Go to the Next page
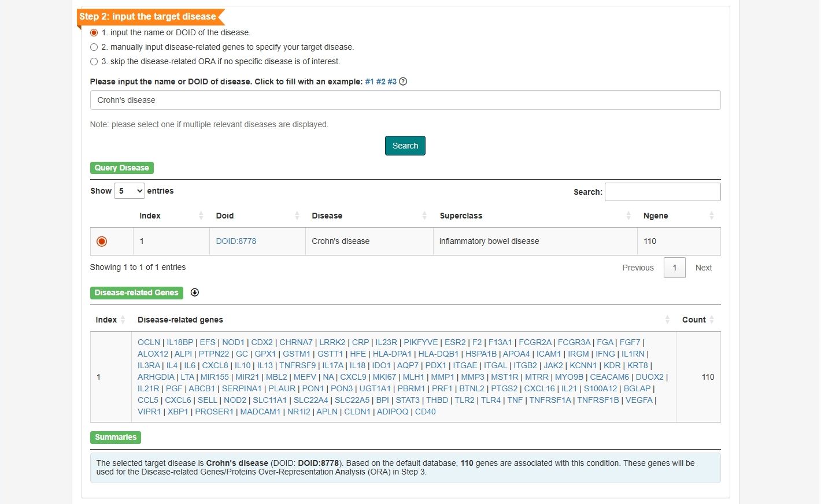The image size is (821, 504). click(704, 268)
